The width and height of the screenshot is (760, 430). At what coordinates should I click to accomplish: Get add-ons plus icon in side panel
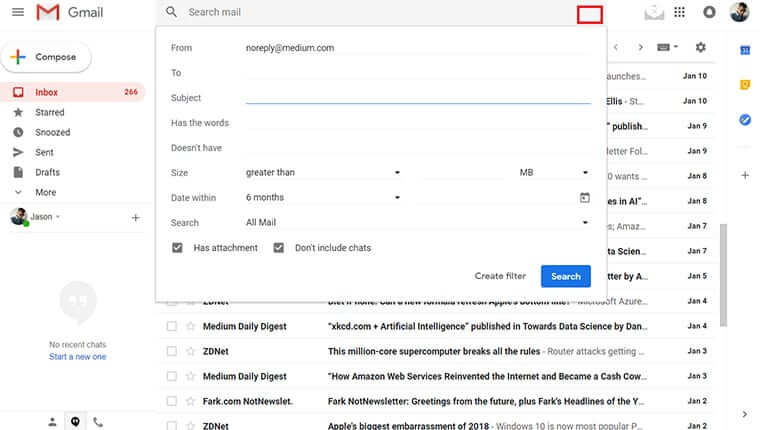pos(745,175)
